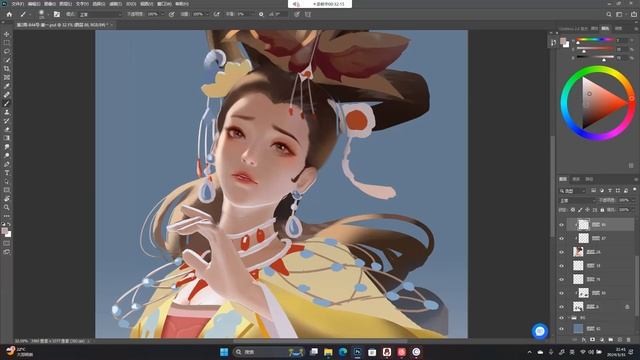Open the workspace switcher icon
Screen dimensions: 640x360
619,14
